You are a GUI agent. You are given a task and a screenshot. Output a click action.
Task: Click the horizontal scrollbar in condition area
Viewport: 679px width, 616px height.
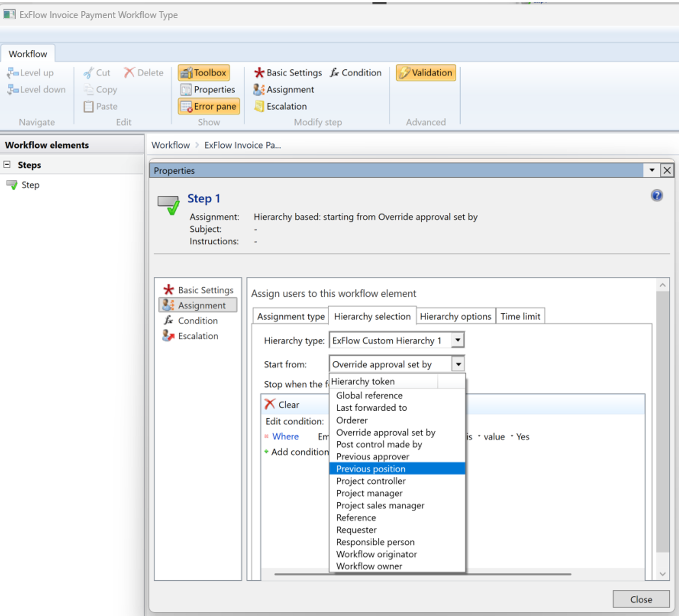point(423,574)
